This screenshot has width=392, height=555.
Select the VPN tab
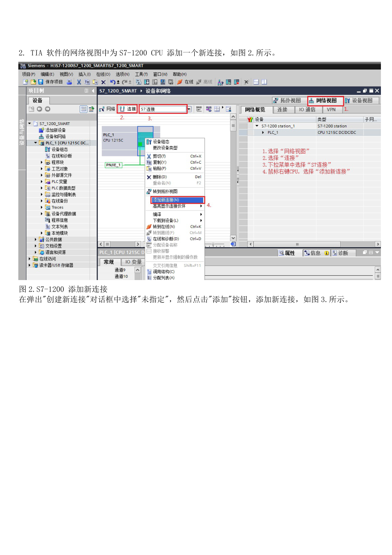[331, 110]
